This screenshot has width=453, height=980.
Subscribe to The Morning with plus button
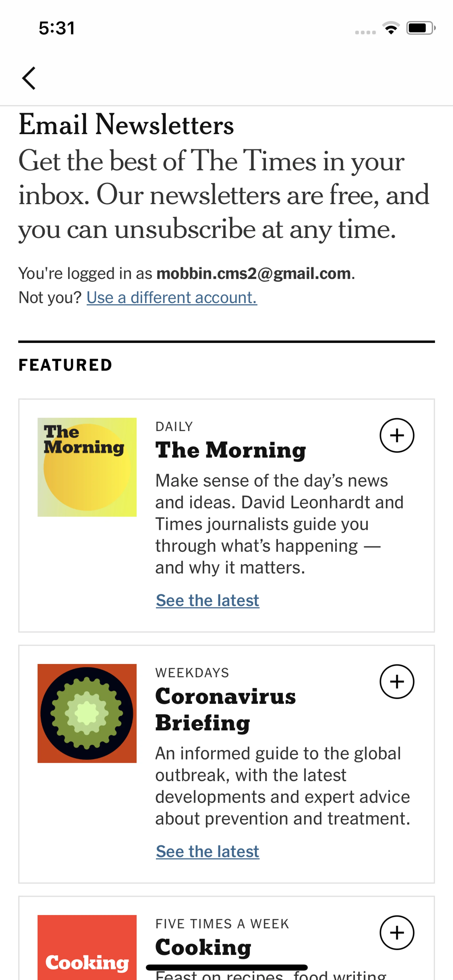click(x=397, y=435)
